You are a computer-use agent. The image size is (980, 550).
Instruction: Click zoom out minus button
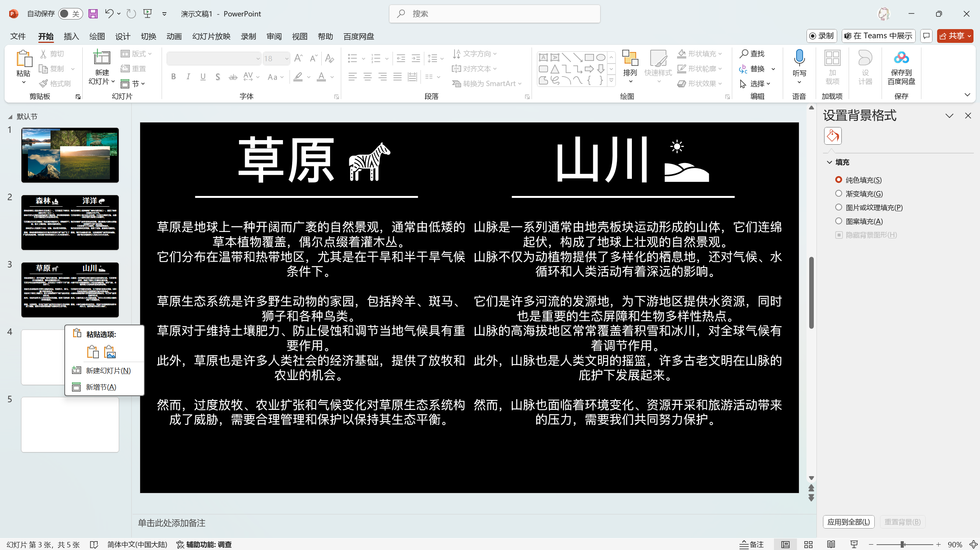pos(871,544)
